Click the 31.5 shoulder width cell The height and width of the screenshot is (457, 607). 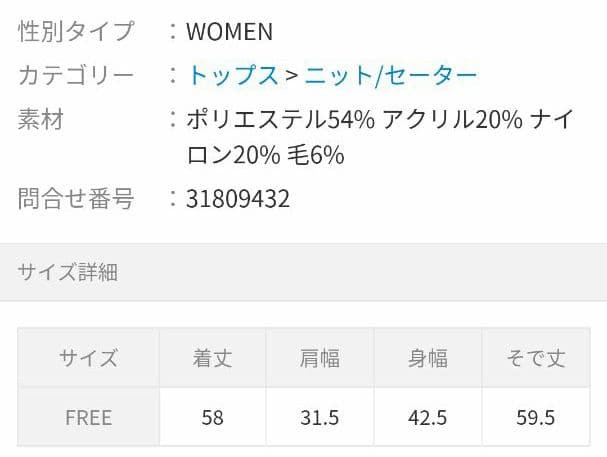(320, 417)
